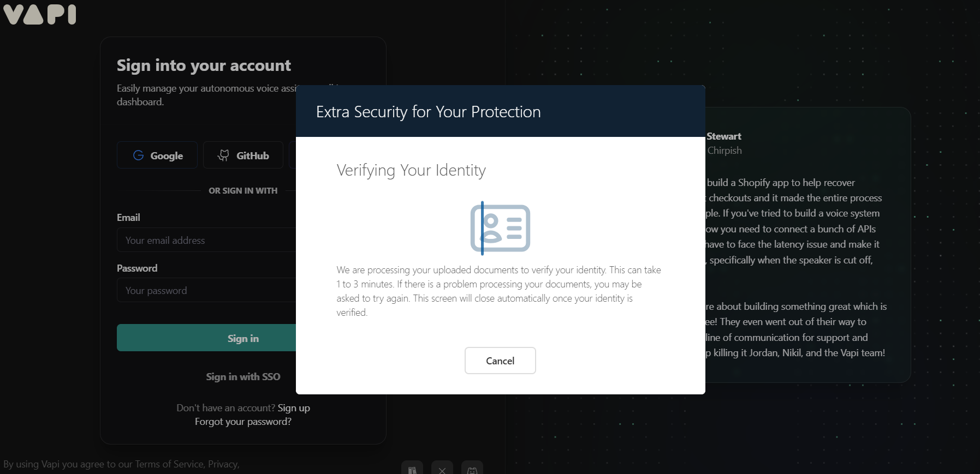The height and width of the screenshot is (474, 980).
Task: Sign in with GitHub button
Action: point(243,155)
